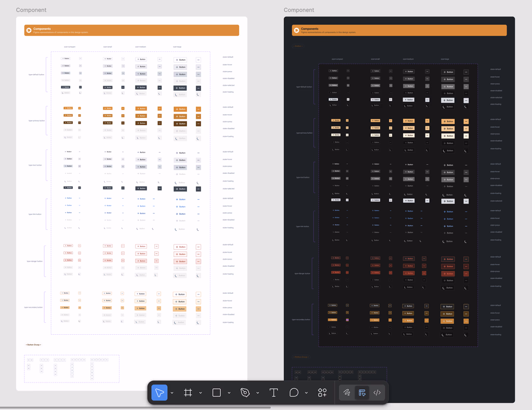
Task: Select "type=primary button" label in dark frame
Action: click(304, 133)
